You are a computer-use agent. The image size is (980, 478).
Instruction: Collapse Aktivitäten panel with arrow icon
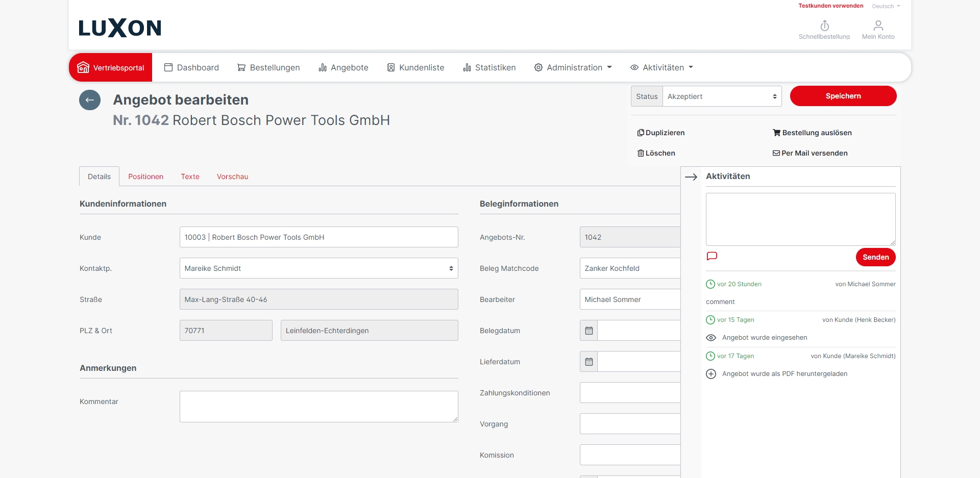[691, 177]
